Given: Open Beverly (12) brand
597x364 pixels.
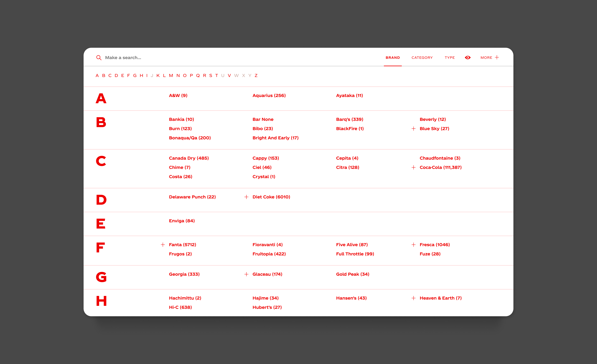Looking at the screenshot, I should coord(433,119).
